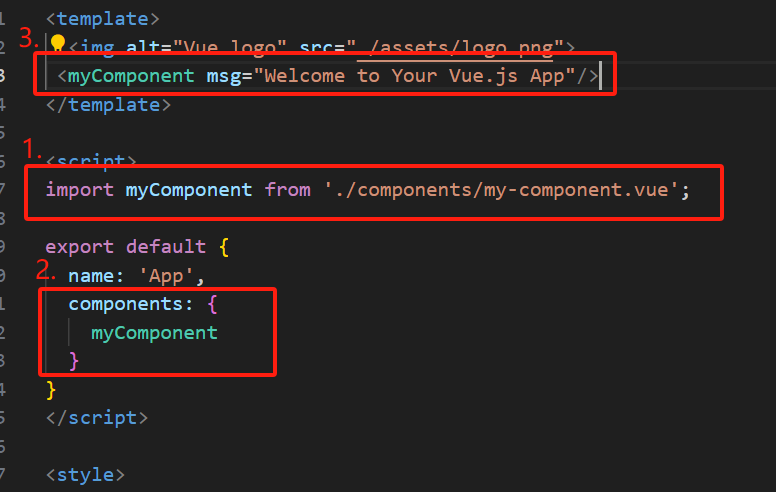Image resolution: width=776 pixels, height=492 pixels.
Task: Click the closing script tag
Action: pos(97,418)
